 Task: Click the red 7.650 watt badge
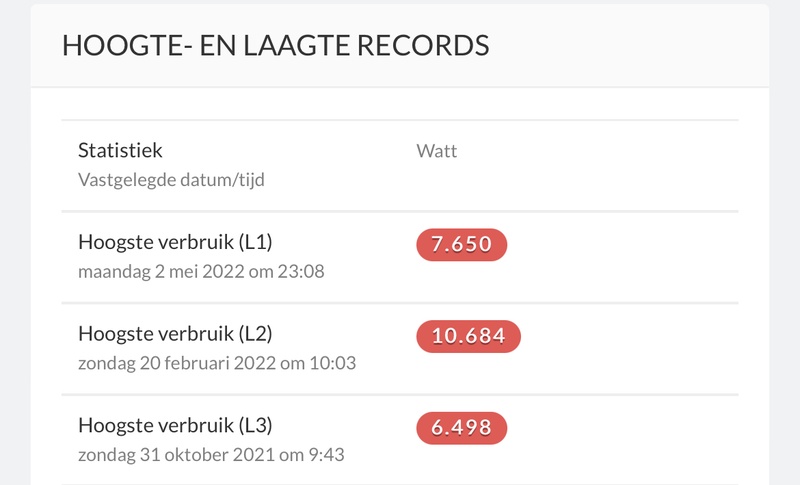pyautogui.click(x=462, y=245)
